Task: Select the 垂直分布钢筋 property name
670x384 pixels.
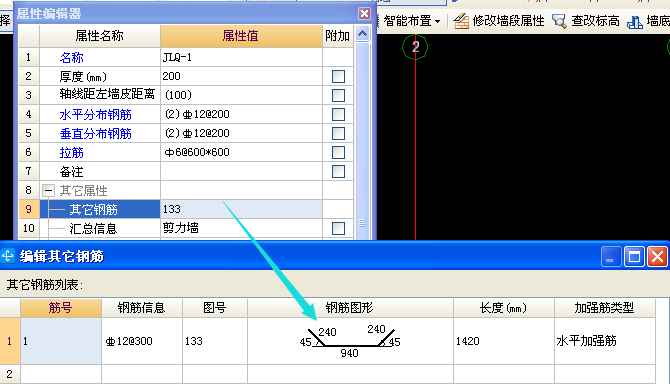Action: pos(95,134)
